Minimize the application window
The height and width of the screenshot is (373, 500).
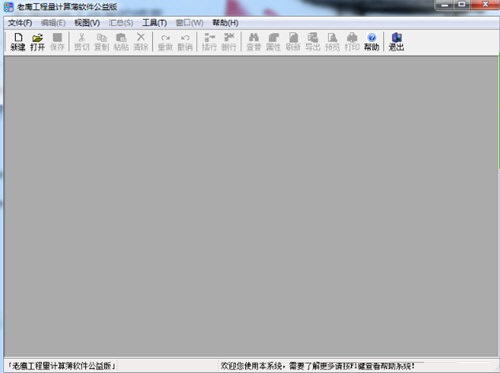[x=444, y=5]
